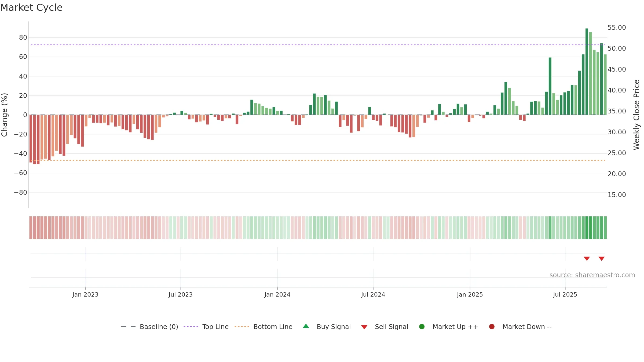Click the Jan 2024 axis label

[x=277, y=295]
